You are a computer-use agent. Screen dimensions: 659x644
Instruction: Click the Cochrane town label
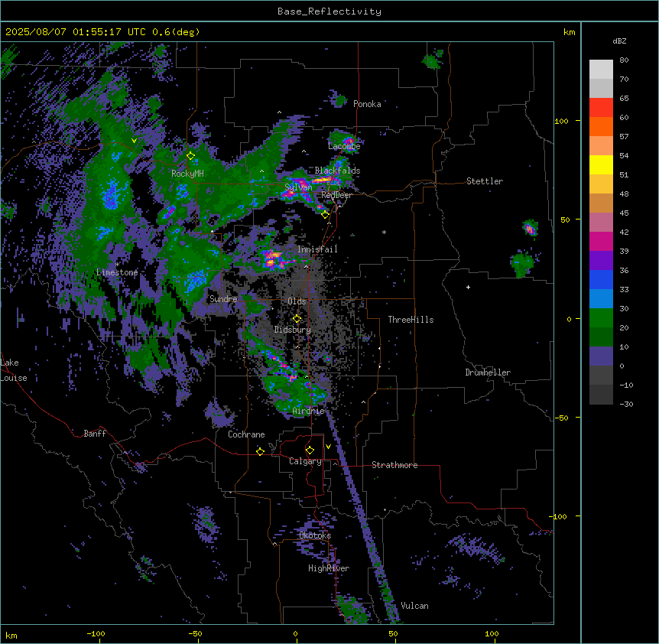246,434
